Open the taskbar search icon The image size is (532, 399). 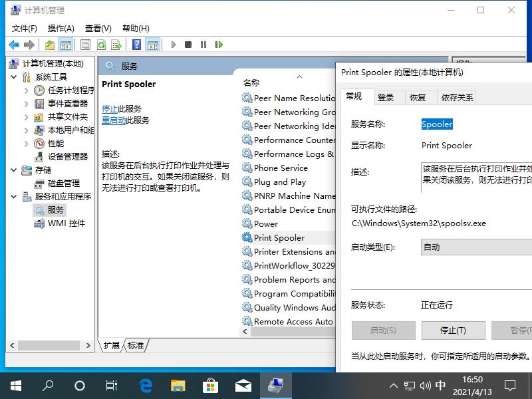click(x=48, y=386)
